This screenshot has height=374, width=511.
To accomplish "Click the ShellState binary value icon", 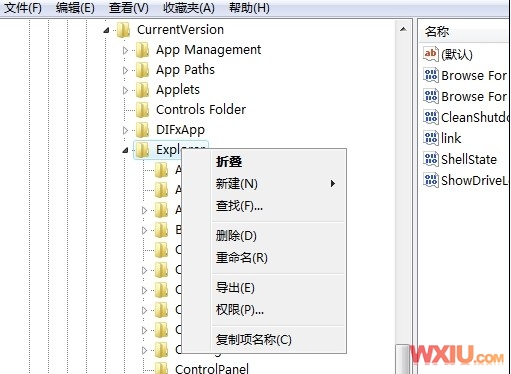I will [x=431, y=159].
